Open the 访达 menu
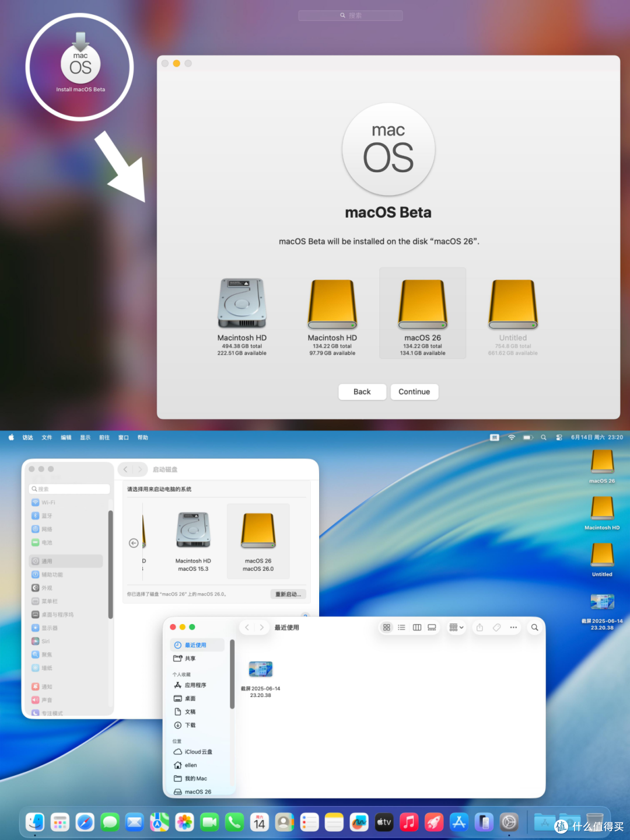 pyautogui.click(x=27, y=437)
